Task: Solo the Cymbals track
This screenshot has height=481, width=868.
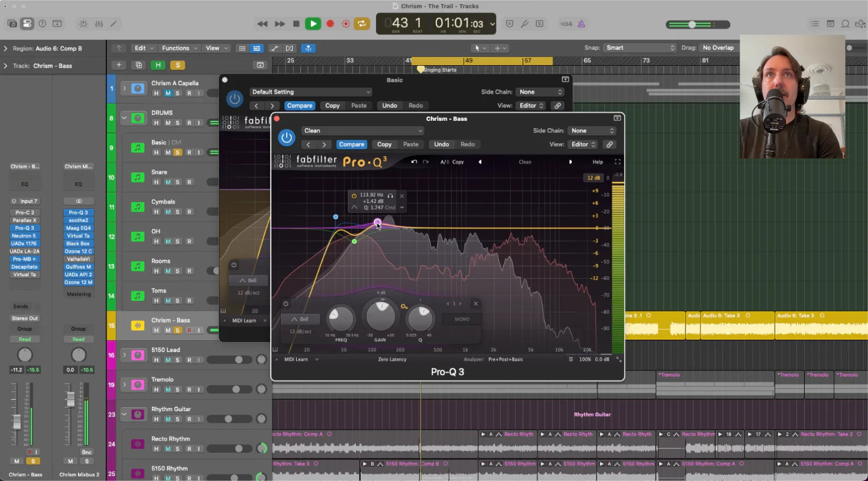Action: click(x=178, y=212)
